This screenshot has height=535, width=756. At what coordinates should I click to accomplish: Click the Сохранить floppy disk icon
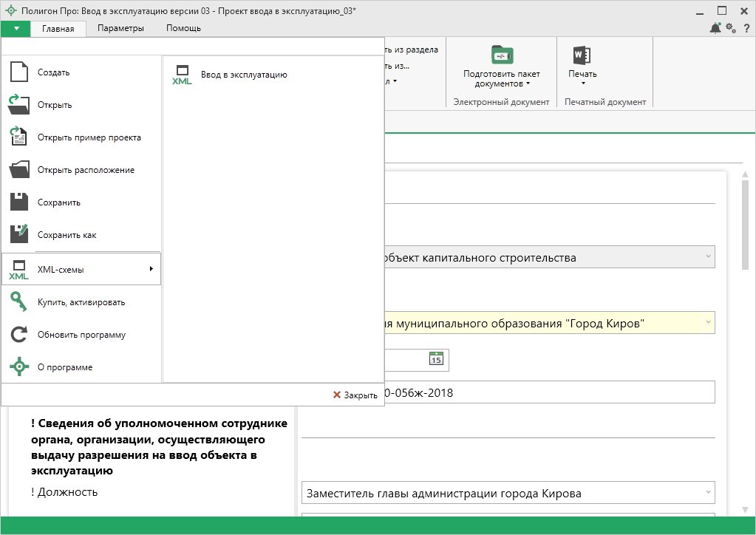tap(18, 202)
